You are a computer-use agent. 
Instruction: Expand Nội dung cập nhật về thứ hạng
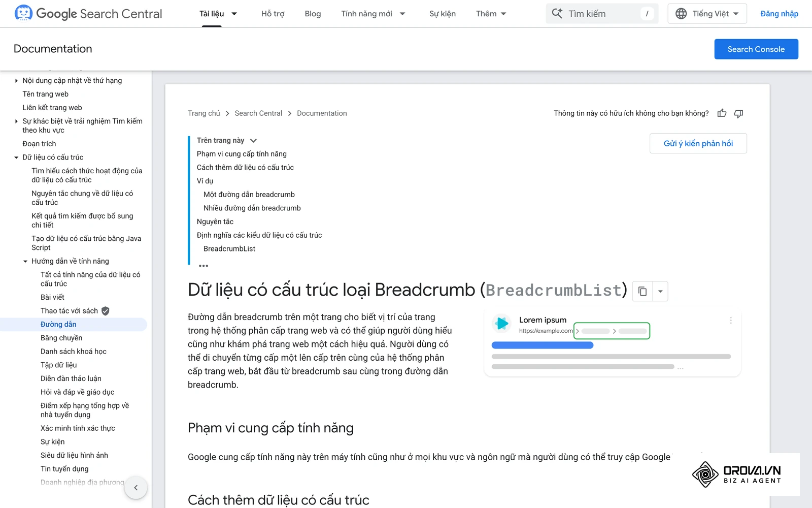pyautogui.click(x=16, y=80)
